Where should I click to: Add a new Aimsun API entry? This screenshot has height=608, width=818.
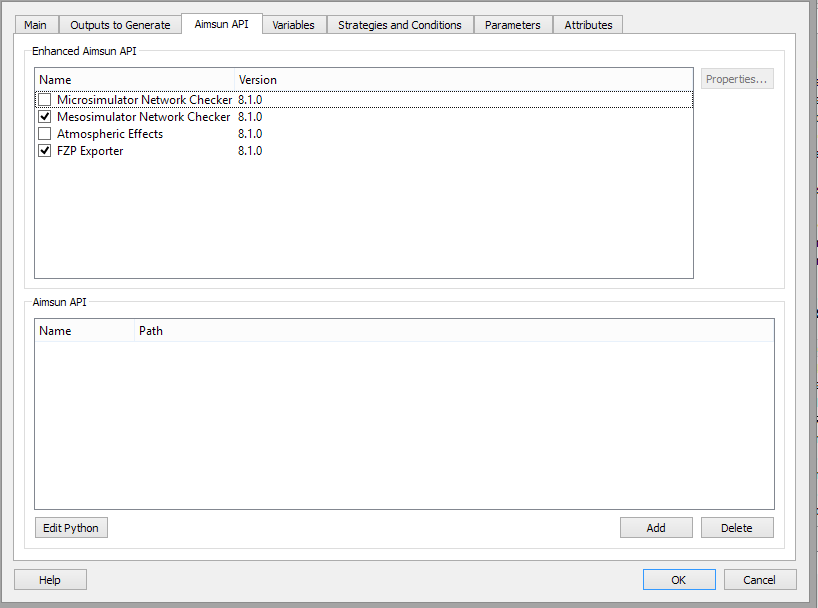656,527
